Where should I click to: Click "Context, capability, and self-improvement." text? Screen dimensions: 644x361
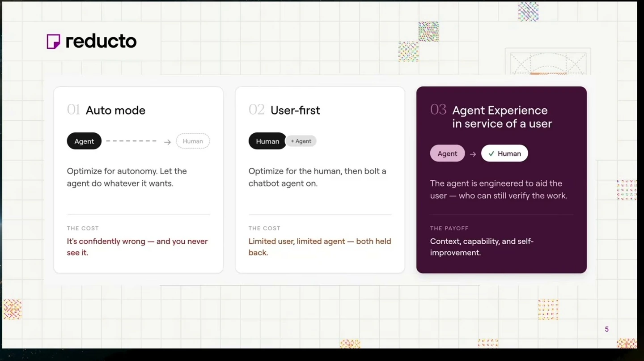tap(482, 247)
